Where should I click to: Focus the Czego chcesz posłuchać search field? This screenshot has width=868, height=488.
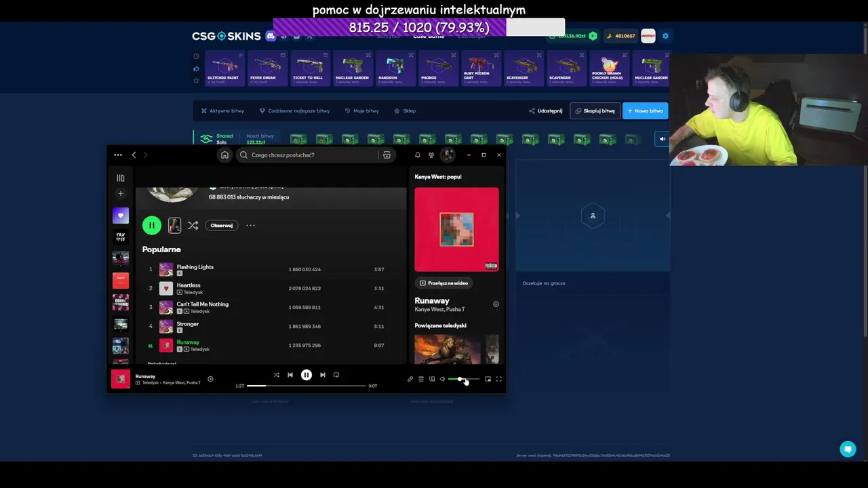click(x=309, y=155)
